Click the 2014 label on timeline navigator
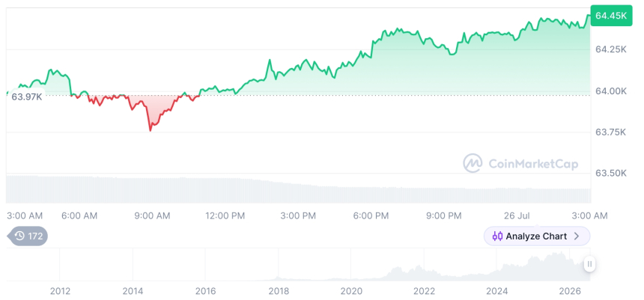 (x=133, y=291)
